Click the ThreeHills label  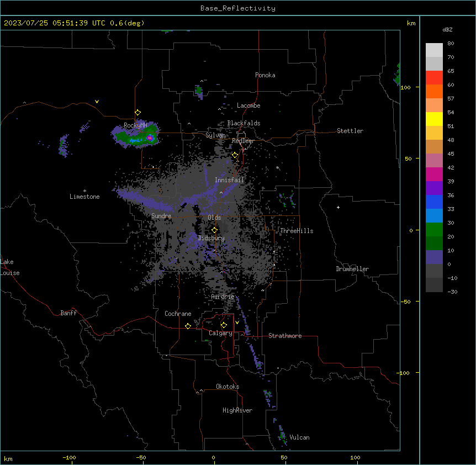point(297,231)
